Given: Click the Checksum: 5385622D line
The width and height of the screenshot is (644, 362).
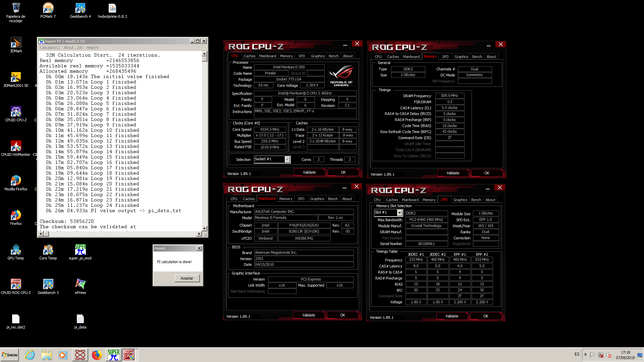Looking at the screenshot, I should tap(67, 221).
